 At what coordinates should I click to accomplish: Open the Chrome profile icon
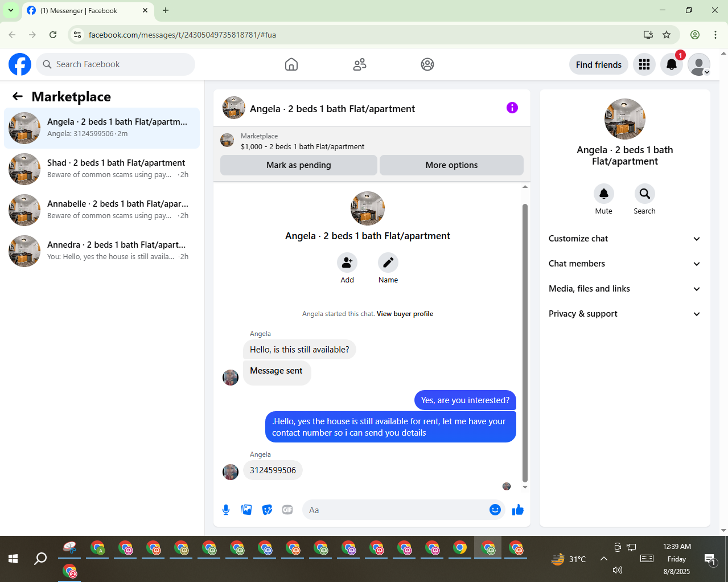click(695, 35)
